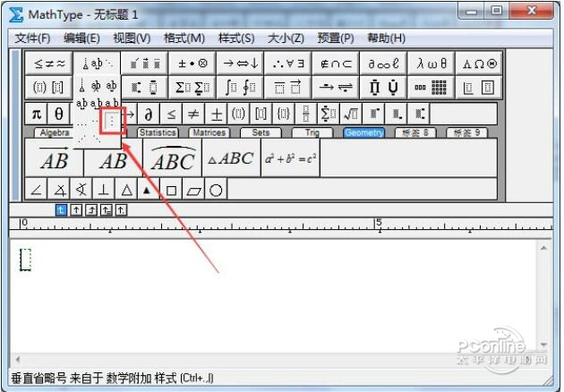
Task: Open the 大小(Z) menu
Action: (x=286, y=38)
